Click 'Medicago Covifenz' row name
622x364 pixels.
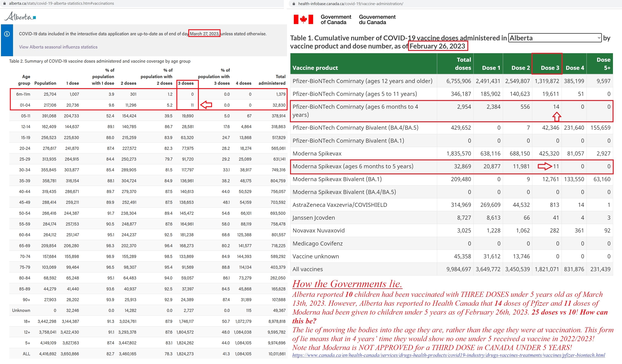[318, 244]
